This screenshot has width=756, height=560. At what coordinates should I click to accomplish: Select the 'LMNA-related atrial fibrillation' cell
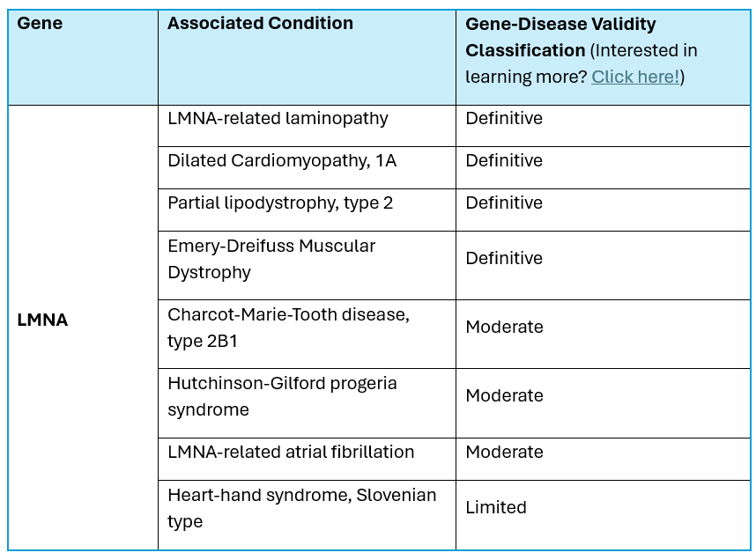pos(291,452)
